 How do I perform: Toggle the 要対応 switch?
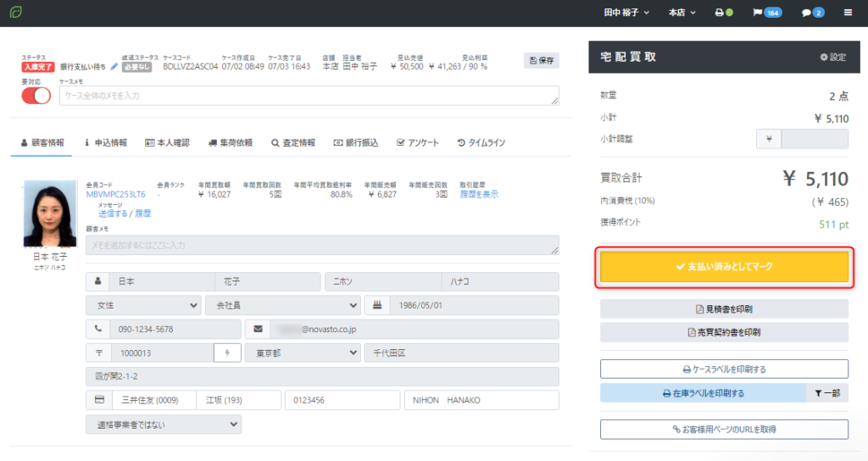click(x=36, y=96)
